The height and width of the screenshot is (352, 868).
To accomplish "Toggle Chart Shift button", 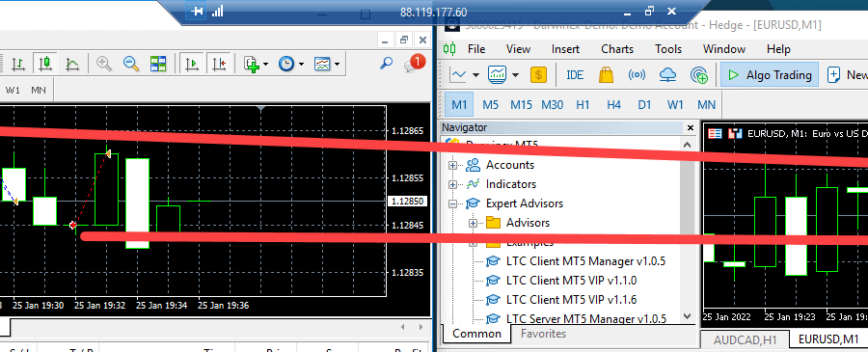I will (219, 64).
